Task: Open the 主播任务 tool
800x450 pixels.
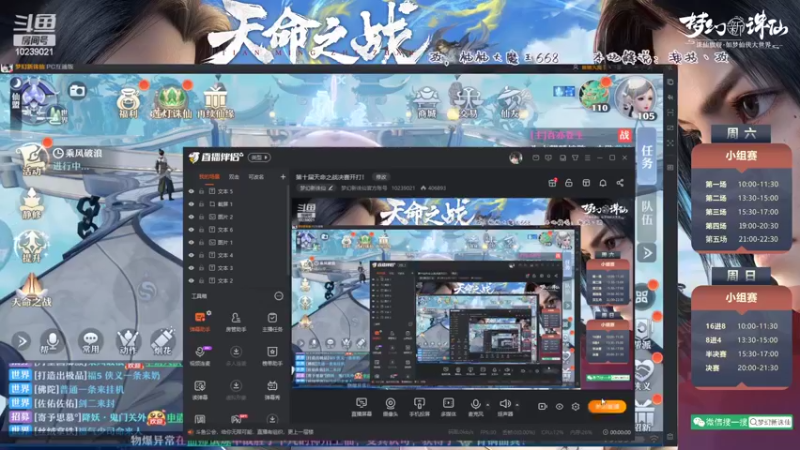Action: pyautogui.click(x=272, y=321)
